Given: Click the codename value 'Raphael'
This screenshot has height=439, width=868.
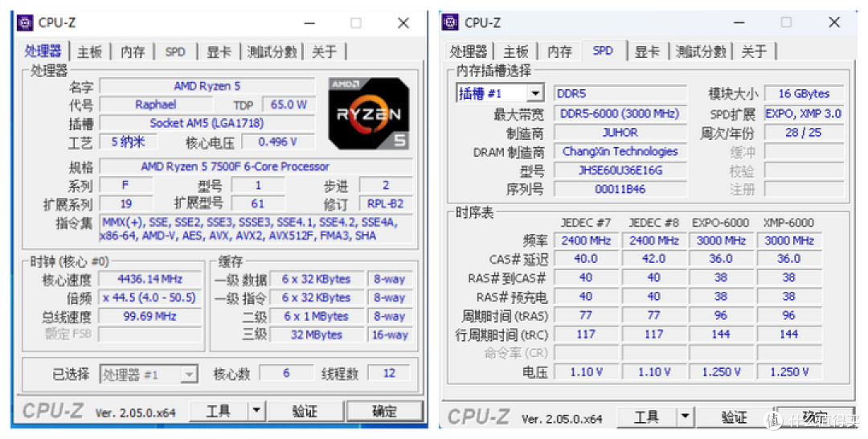Looking at the screenshot, I should [156, 105].
